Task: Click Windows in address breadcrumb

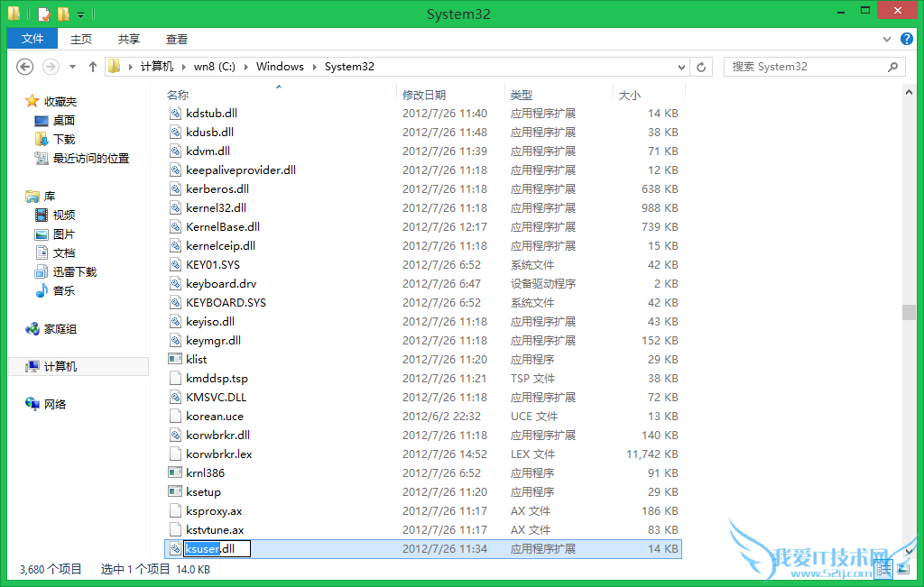Action: click(280, 67)
